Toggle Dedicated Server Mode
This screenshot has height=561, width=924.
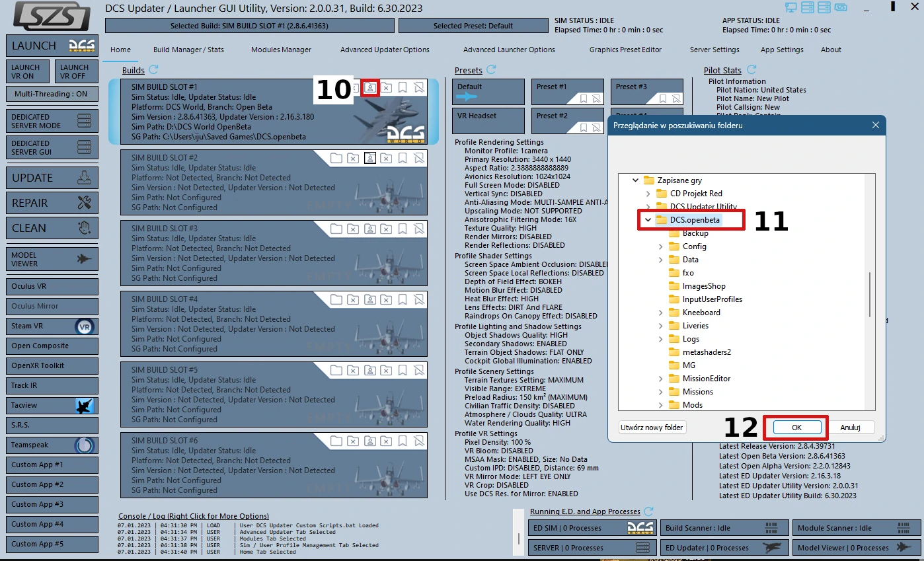(52, 121)
